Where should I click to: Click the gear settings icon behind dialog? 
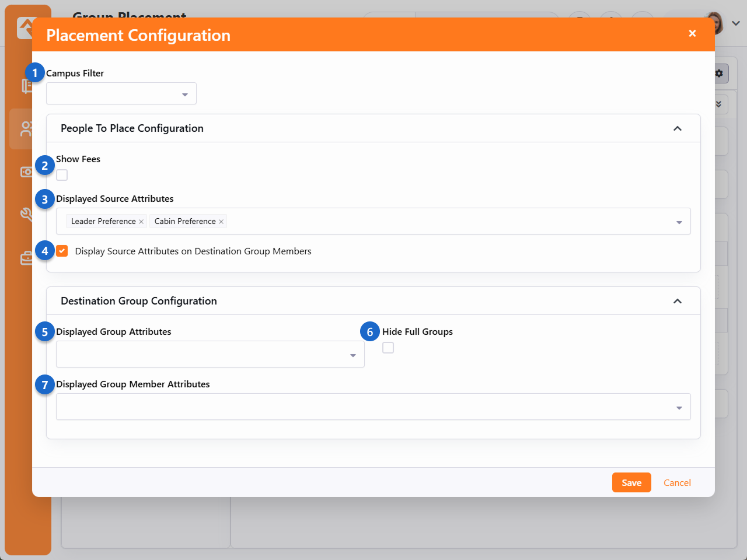pos(719,73)
